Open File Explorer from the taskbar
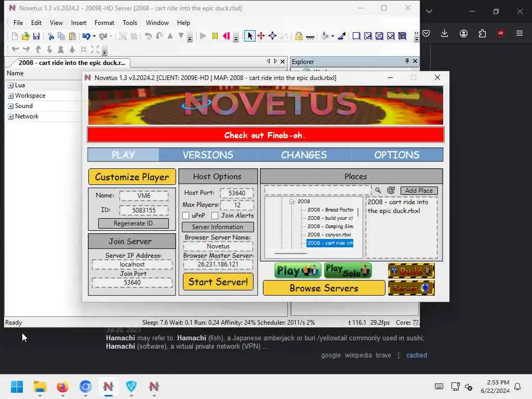The width and height of the screenshot is (532, 399). pyautogui.click(x=39, y=387)
